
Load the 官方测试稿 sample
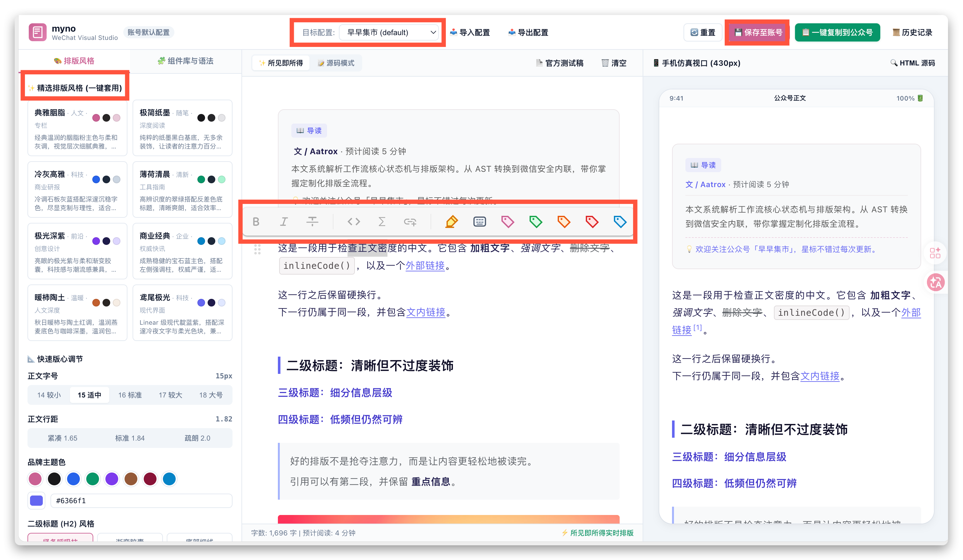click(x=560, y=63)
